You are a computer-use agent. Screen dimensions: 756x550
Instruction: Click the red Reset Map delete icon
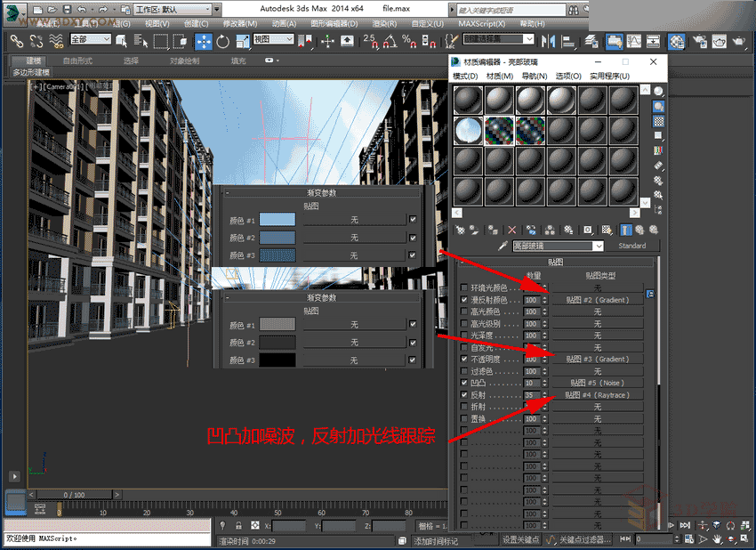pyautogui.click(x=511, y=231)
